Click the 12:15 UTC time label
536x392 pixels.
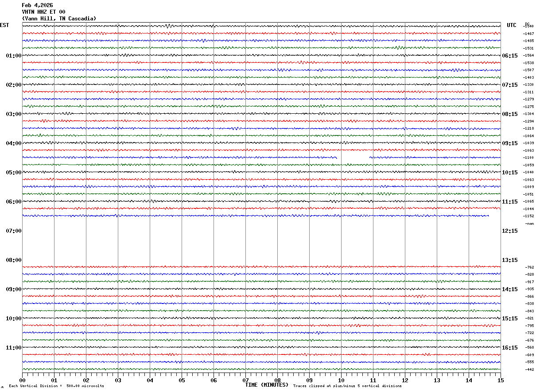[510, 231]
